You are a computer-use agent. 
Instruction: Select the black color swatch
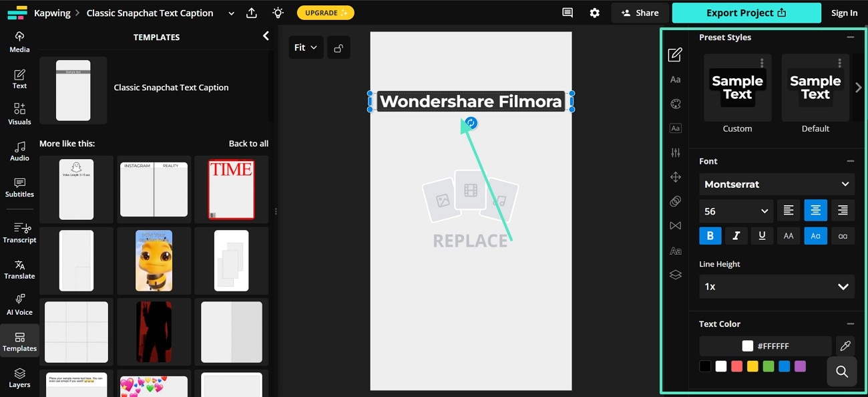[705, 366]
